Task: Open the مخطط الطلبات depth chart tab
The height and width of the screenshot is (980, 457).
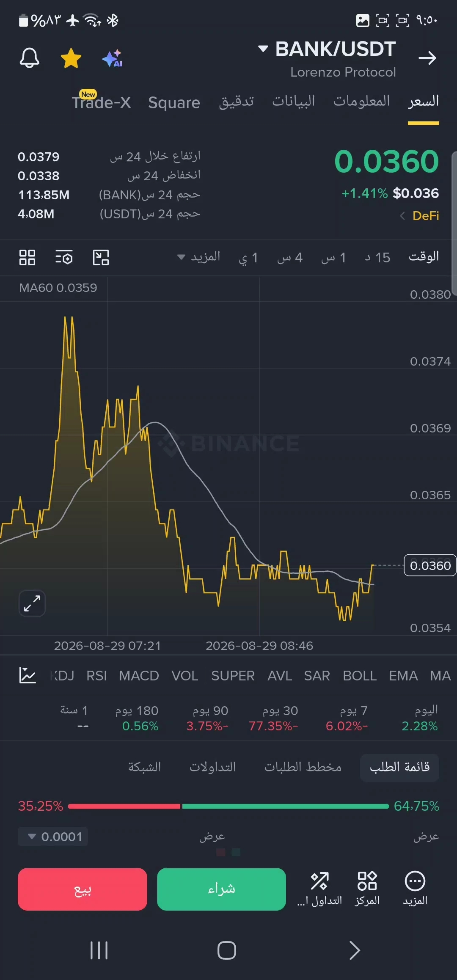Action: point(303,767)
